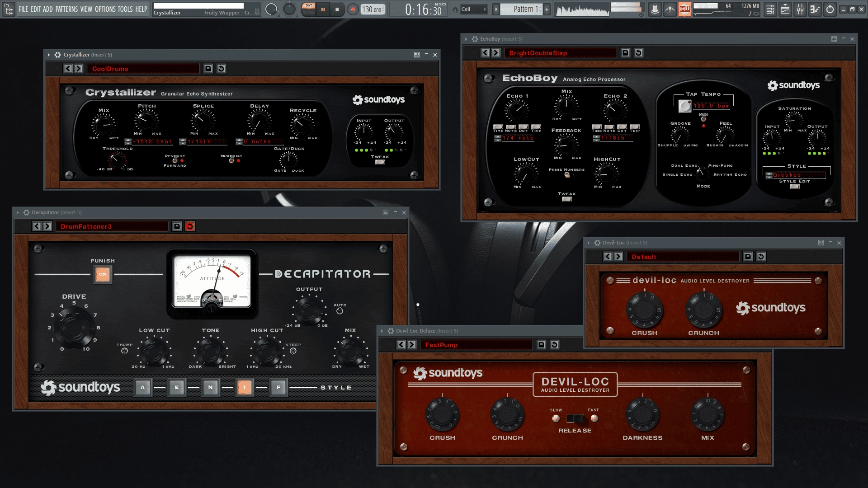
Task: Toggle Auto output in Decapitator
Action: click(340, 311)
